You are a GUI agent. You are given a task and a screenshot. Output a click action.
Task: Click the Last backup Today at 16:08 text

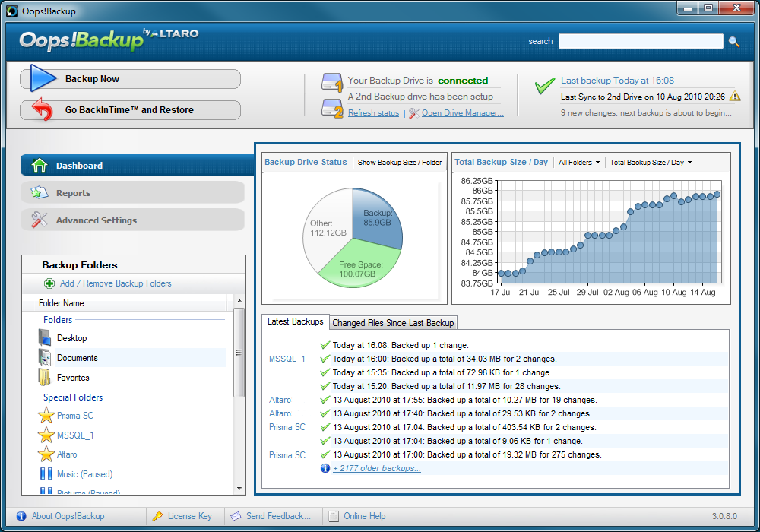(x=617, y=81)
